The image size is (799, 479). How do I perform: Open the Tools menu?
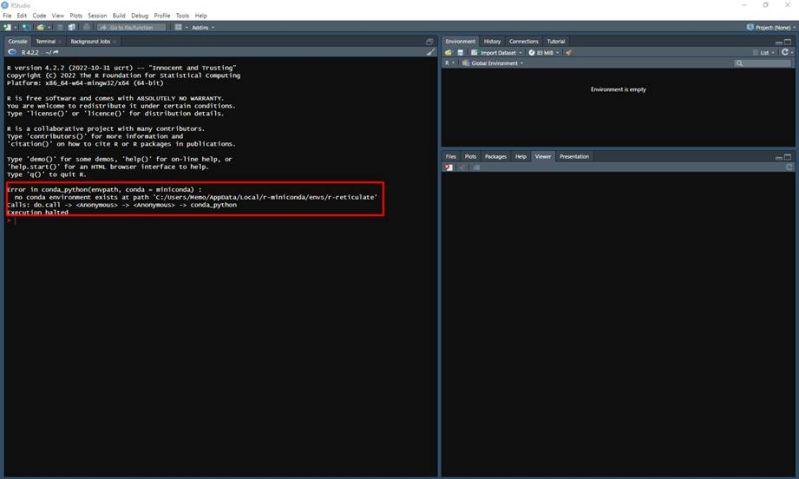click(x=182, y=16)
